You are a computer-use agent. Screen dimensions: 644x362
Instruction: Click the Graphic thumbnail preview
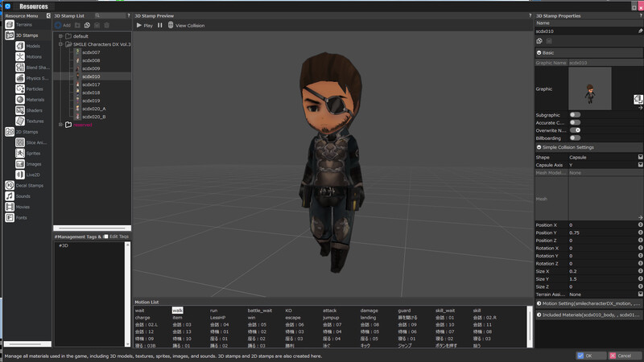coord(590,88)
